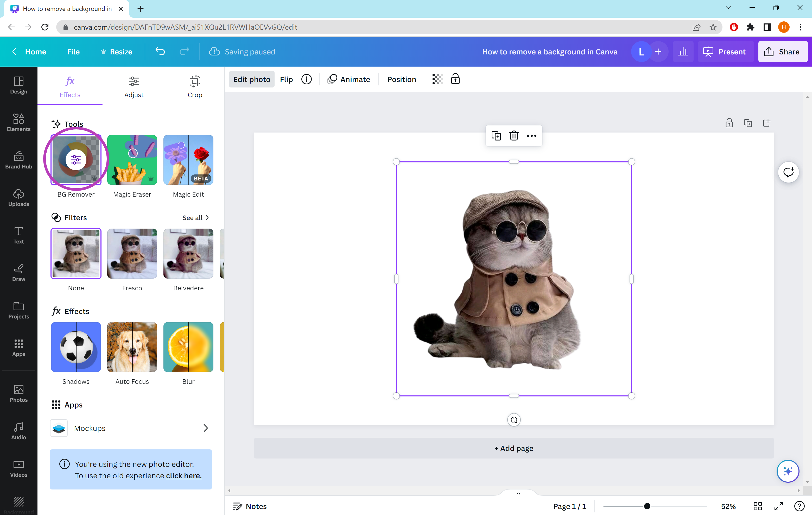This screenshot has height=515, width=812.
Task: Open the Photos panel
Action: [18, 393]
